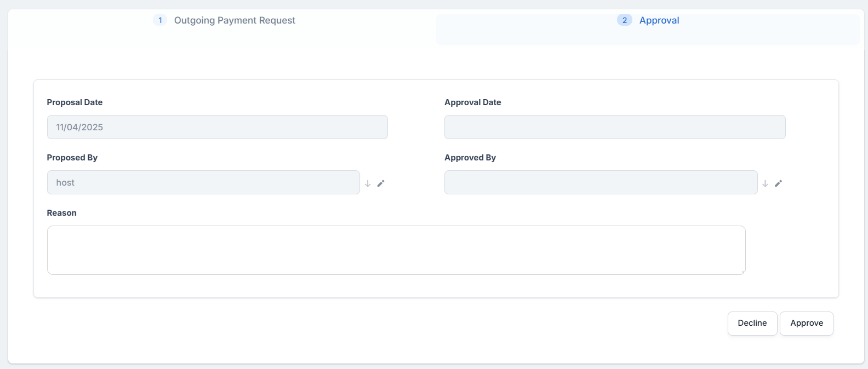Click the Reason text area resize handle

coord(743,272)
